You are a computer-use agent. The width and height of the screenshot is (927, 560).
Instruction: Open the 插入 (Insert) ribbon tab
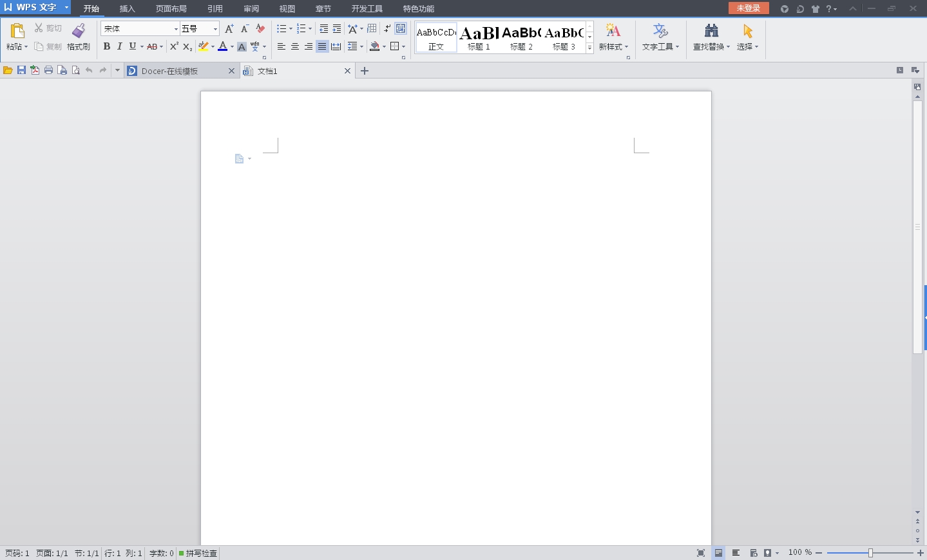pyautogui.click(x=127, y=8)
